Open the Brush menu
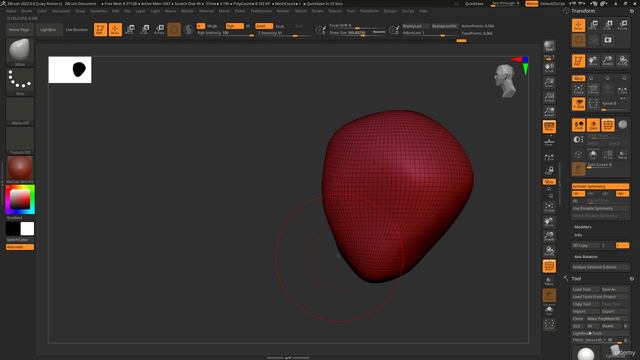 tap(27, 11)
